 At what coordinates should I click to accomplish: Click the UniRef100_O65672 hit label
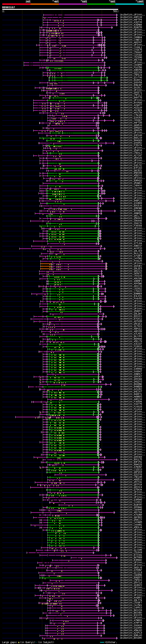(x=131, y=273)
